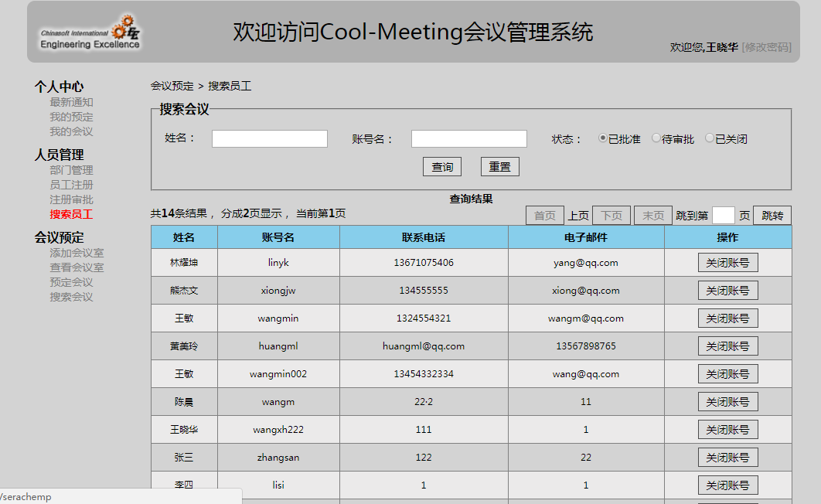The image size is (821, 504).
Task: Open the 员工注册 page
Action: (x=71, y=185)
